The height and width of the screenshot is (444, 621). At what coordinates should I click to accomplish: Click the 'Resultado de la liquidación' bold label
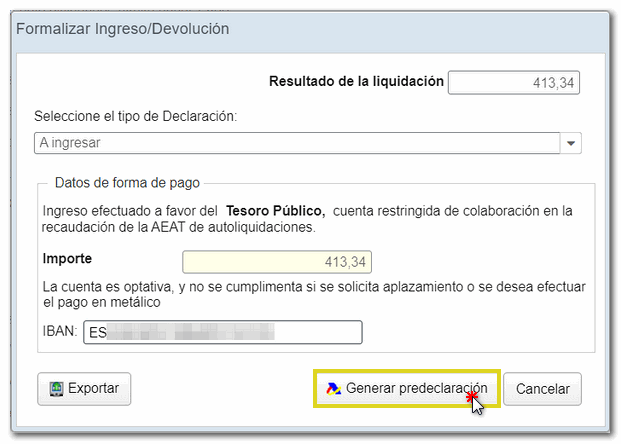pos(356,82)
